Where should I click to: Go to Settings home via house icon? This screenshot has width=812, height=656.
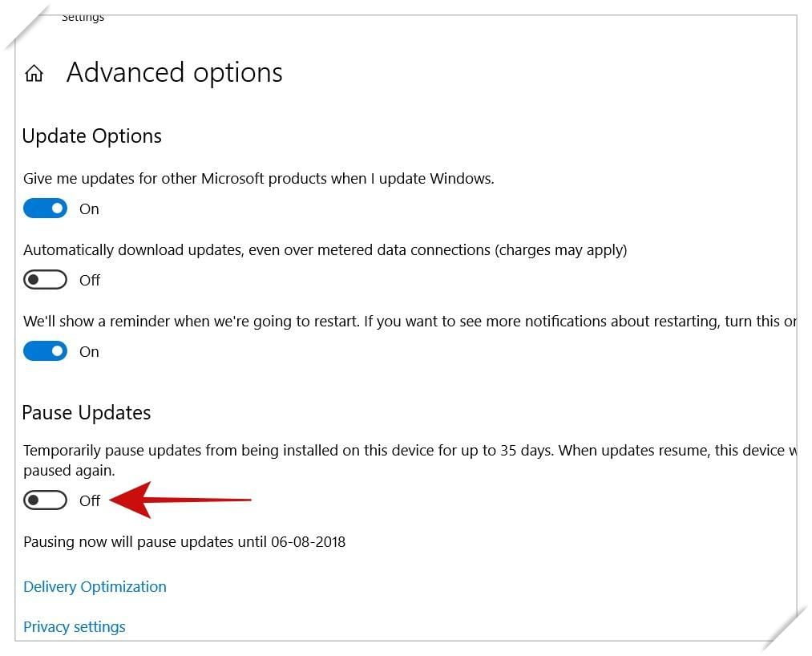[34, 74]
